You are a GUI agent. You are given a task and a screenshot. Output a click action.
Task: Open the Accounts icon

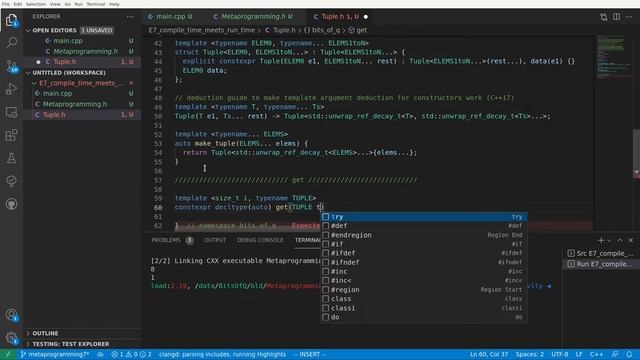(11, 315)
